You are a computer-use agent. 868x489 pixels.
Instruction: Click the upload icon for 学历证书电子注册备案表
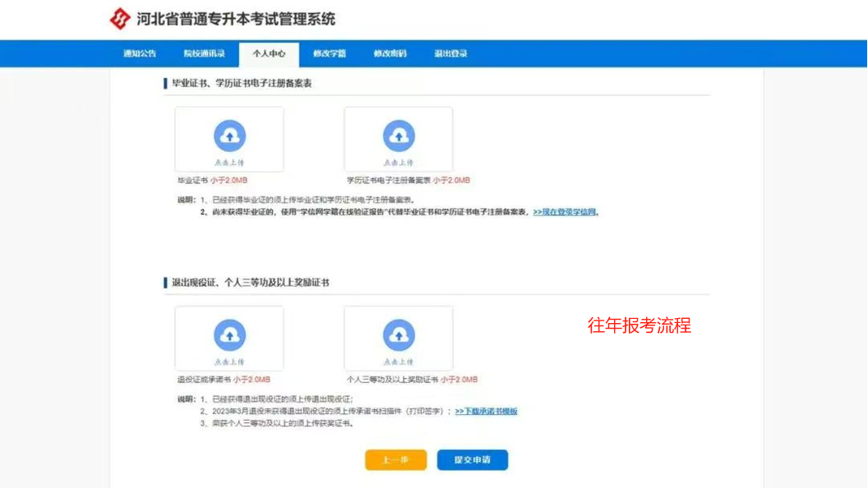pyautogui.click(x=399, y=134)
